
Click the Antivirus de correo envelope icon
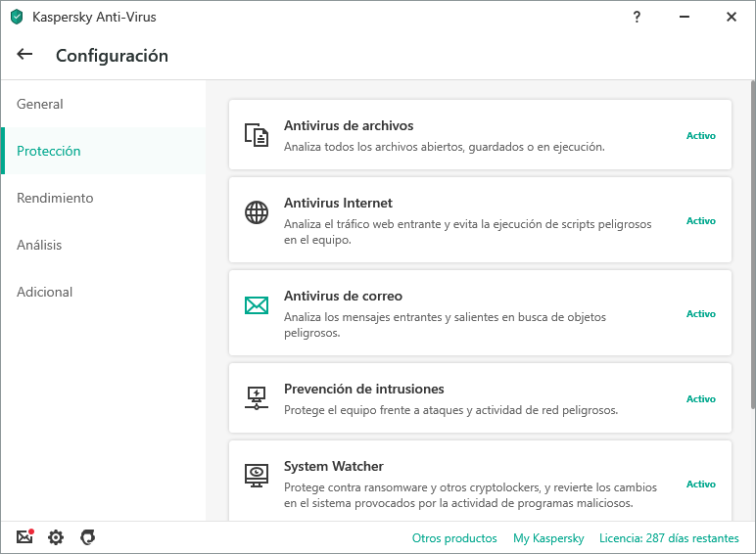[256, 305]
